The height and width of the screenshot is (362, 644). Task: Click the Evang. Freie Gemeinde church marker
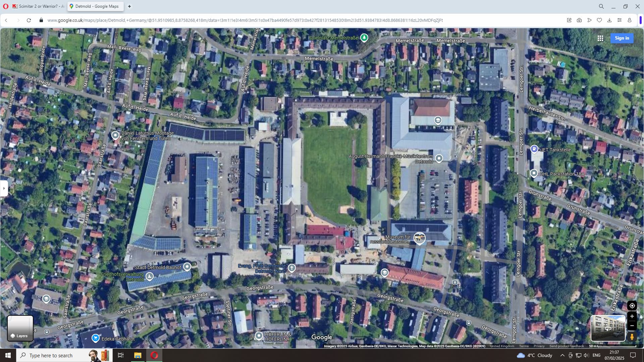(292, 267)
